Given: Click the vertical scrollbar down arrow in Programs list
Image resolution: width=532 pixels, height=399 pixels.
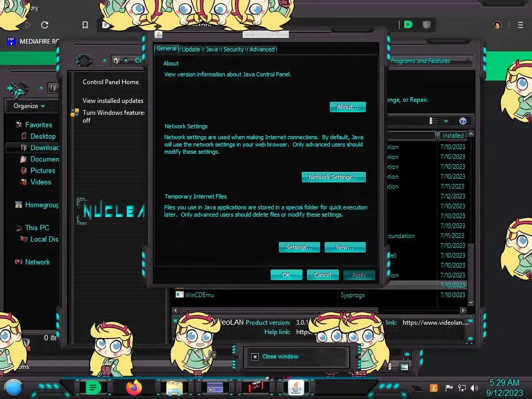Looking at the screenshot, I should [x=471, y=302].
